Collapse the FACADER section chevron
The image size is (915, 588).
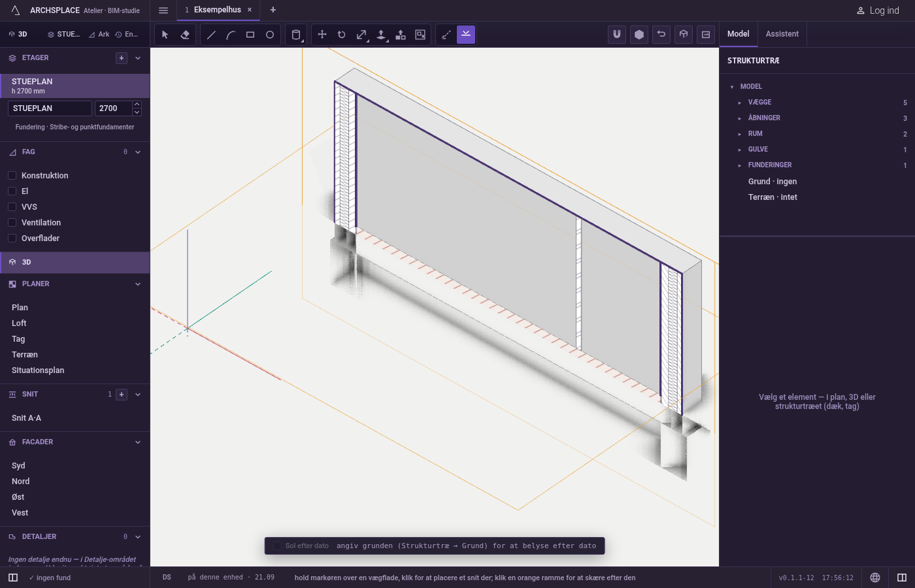(138, 442)
